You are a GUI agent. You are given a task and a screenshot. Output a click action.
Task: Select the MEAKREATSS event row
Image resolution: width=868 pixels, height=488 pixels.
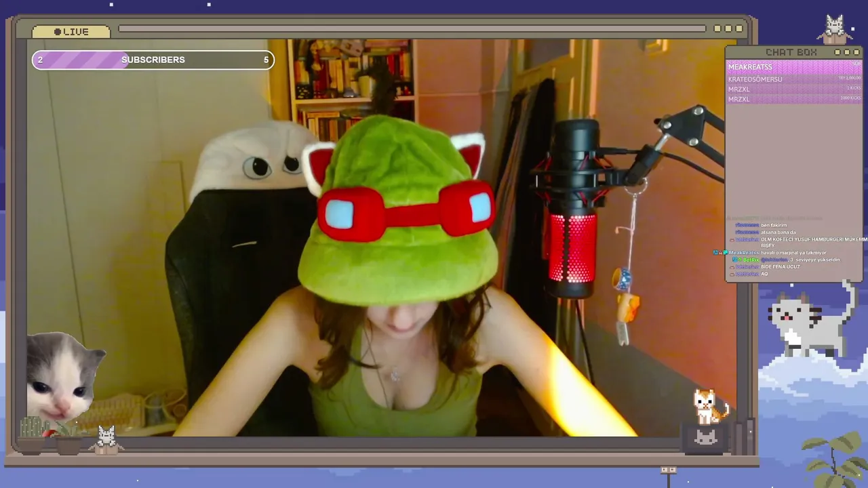tap(794, 67)
